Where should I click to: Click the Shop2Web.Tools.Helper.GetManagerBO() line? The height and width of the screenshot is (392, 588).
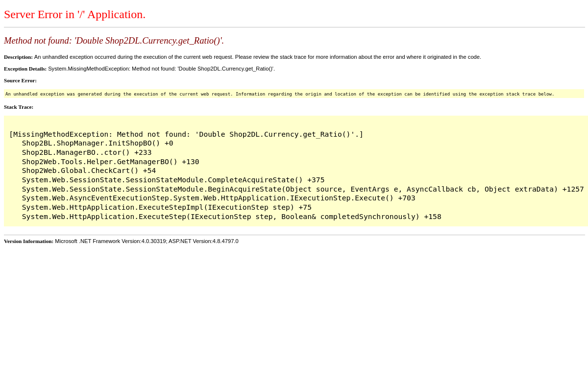110,162
